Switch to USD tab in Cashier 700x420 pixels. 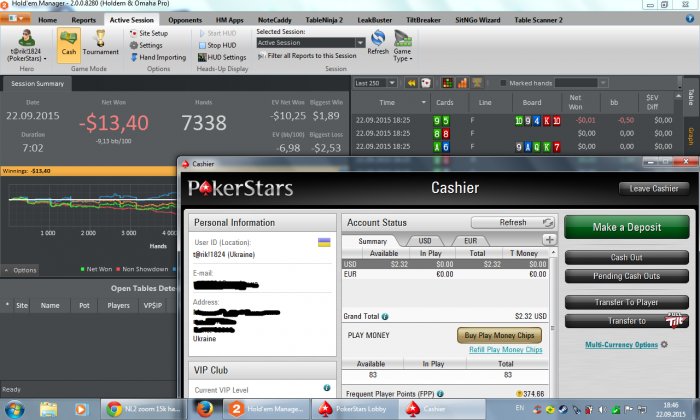coord(425,241)
